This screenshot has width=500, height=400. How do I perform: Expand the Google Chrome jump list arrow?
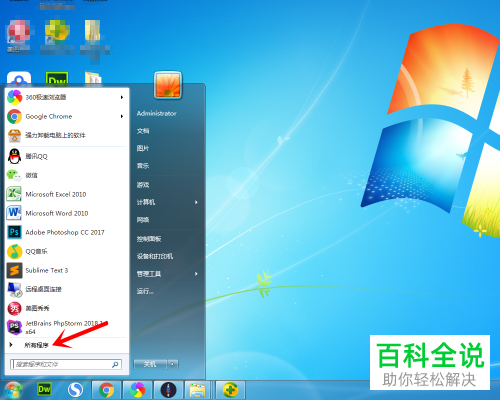(122, 116)
